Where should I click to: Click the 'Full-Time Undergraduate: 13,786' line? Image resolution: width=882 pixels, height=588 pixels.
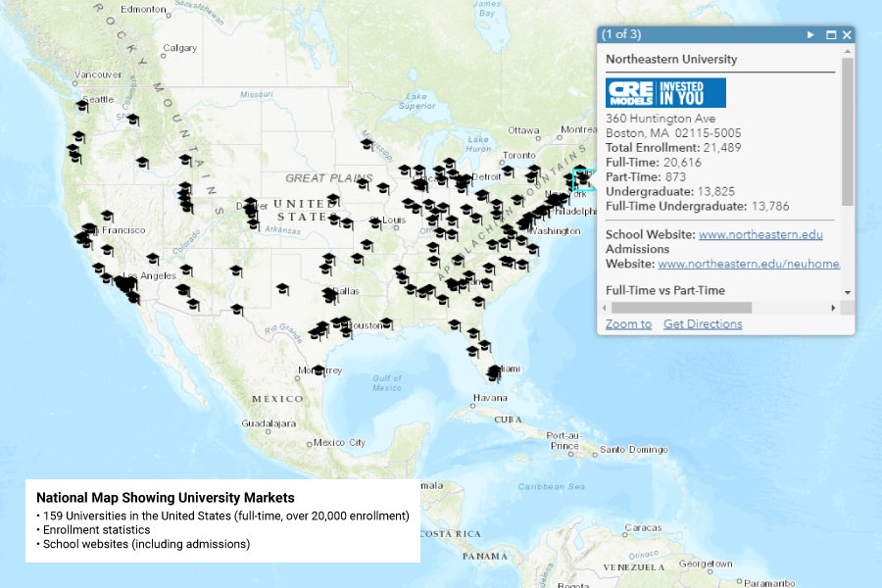coord(698,206)
